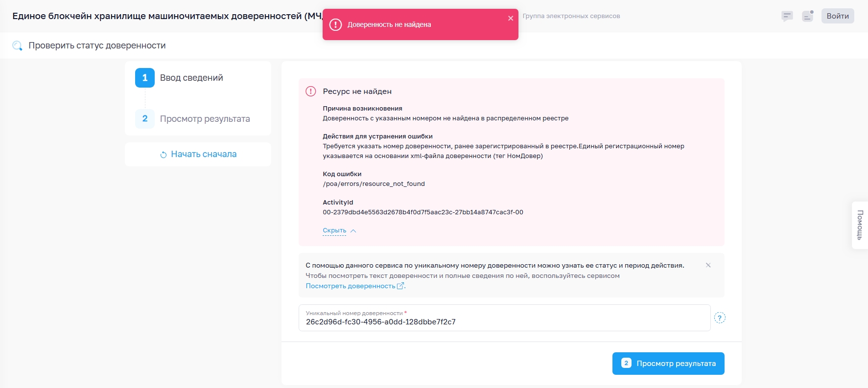Close the gray service info banner
868x388 pixels.
point(708,265)
